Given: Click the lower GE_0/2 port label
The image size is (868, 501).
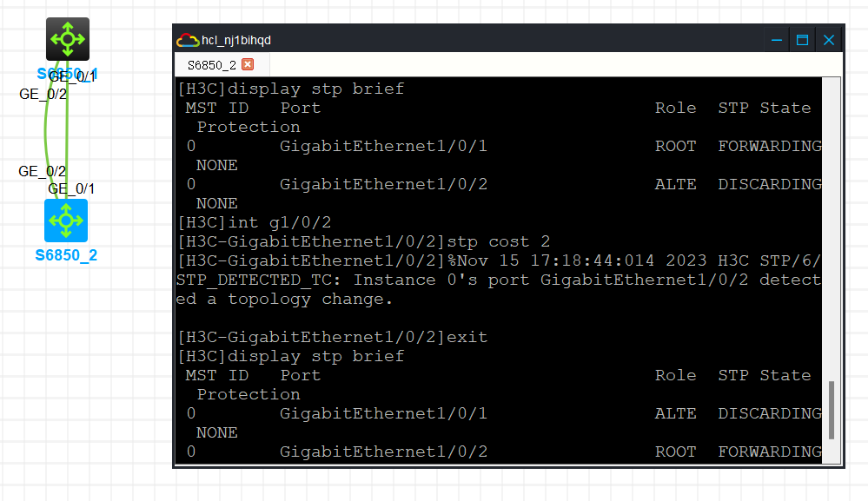Looking at the screenshot, I should [x=43, y=171].
